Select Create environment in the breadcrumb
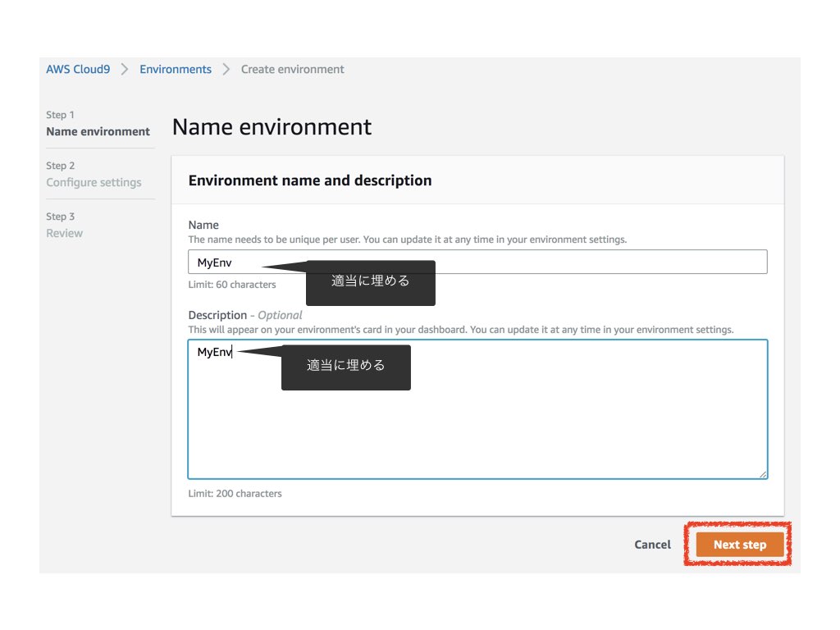840x630 pixels. [x=292, y=69]
